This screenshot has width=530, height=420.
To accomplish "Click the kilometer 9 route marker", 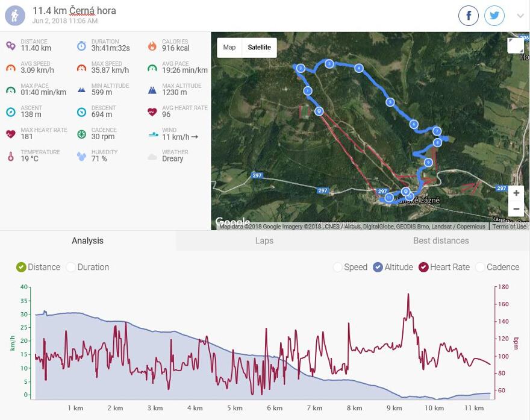I will [428, 162].
